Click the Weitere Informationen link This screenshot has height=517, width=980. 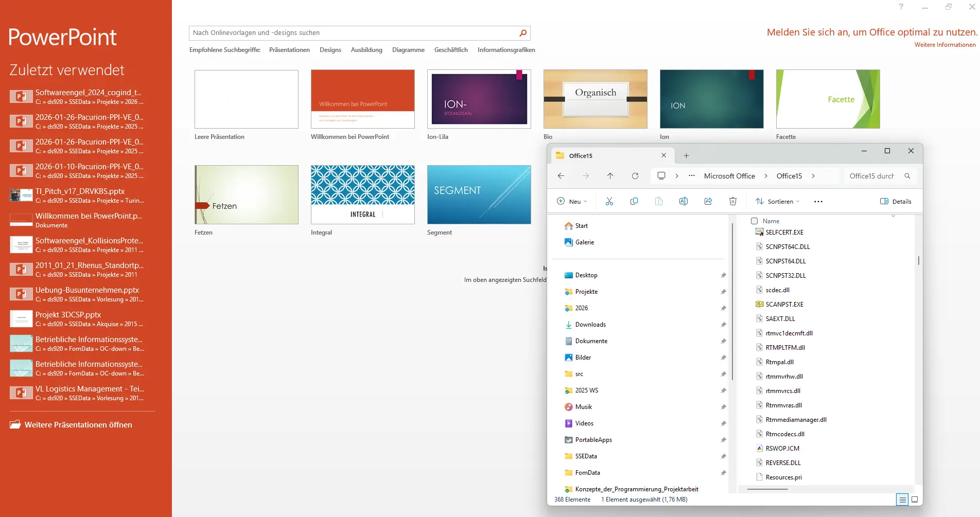click(944, 45)
